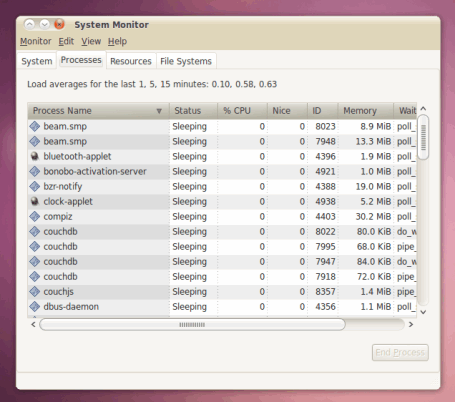Click the process ID 4938 cell
Image resolution: width=455 pixels, height=402 pixels.
point(325,201)
